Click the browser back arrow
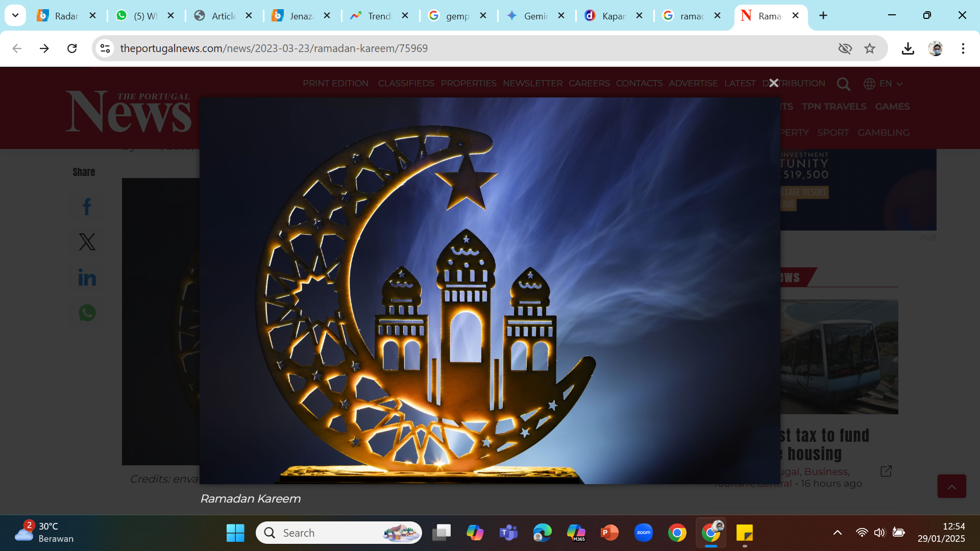Image resolution: width=980 pixels, height=551 pixels. [17, 48]
